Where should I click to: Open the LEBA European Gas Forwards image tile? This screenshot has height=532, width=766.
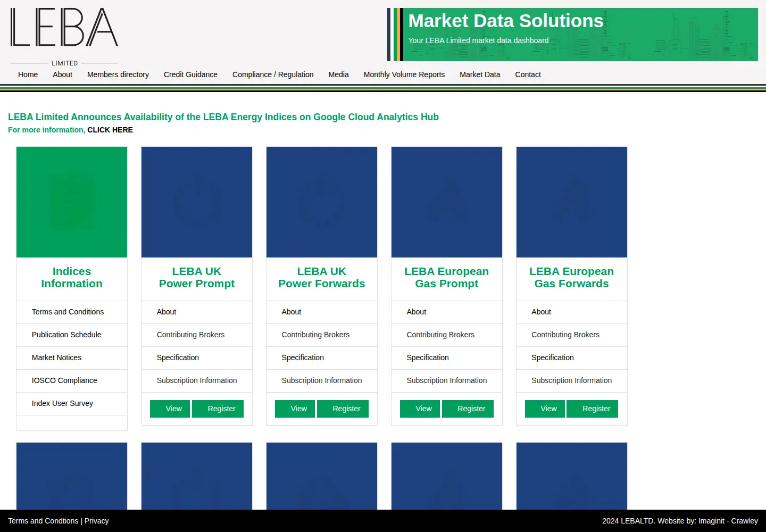[572, 202]
